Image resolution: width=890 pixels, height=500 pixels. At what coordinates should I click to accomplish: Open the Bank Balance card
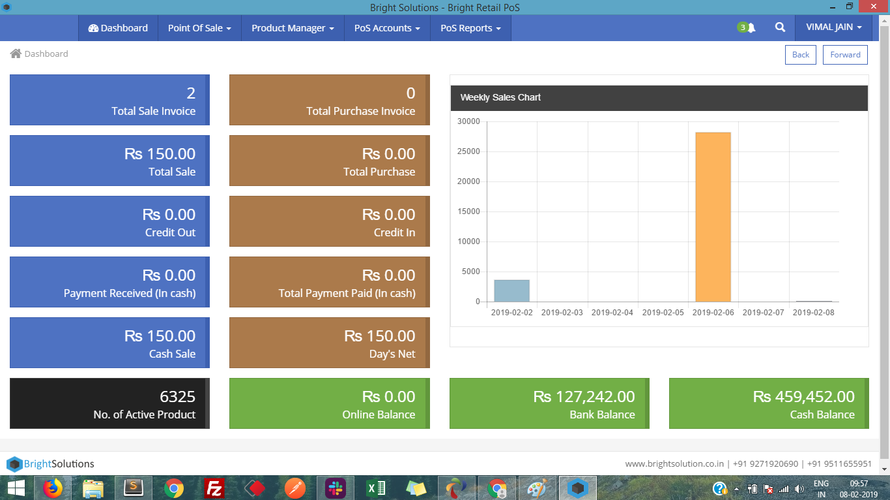tap(549, 404)
